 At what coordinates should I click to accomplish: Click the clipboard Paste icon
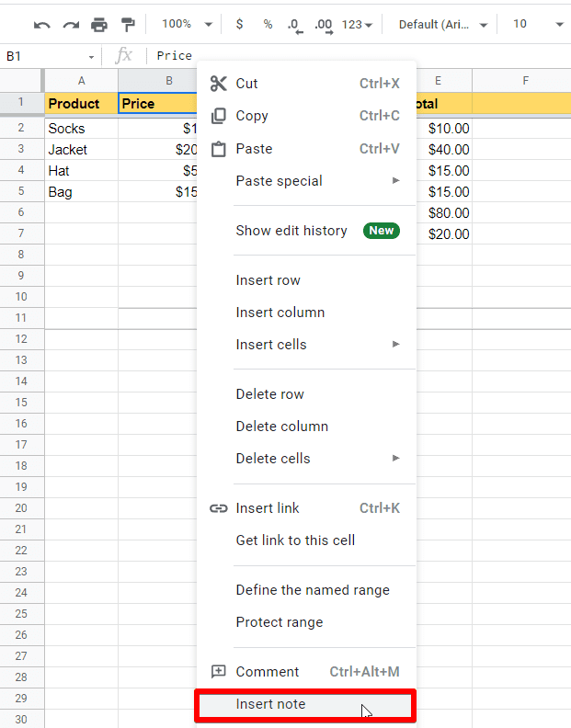pos(218,149)
